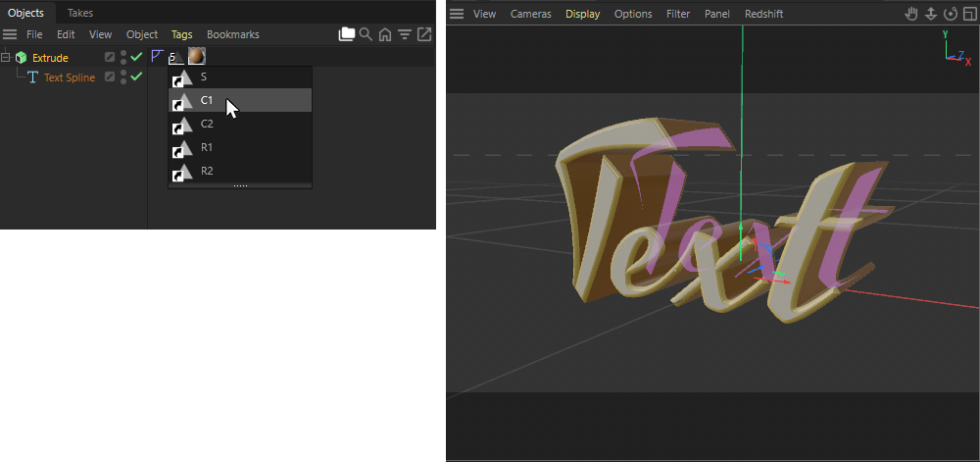Click the green Extrude cube icon
The width and height of the screenshot is (980, 462).
pyautogui.click(x=22, y=58)
